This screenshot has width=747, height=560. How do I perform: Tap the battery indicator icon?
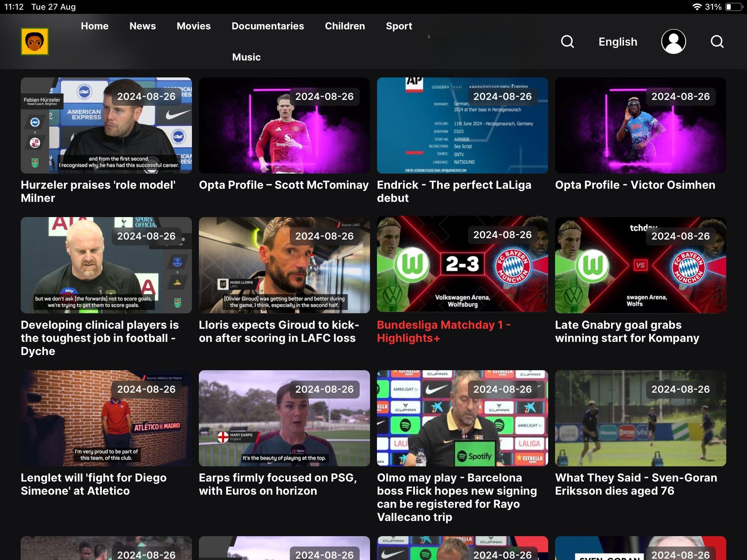click(x=734, y=7)
